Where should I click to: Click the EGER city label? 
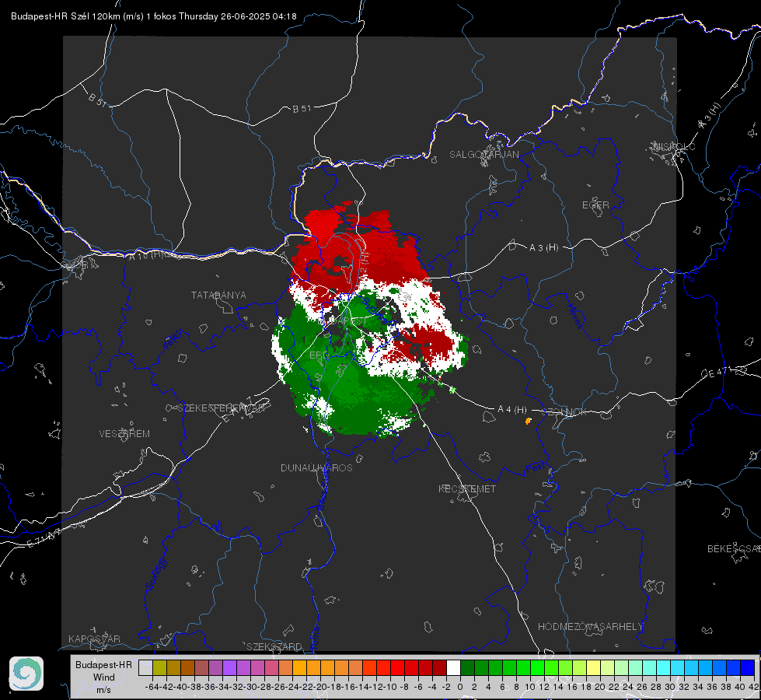tap(595, 205)
